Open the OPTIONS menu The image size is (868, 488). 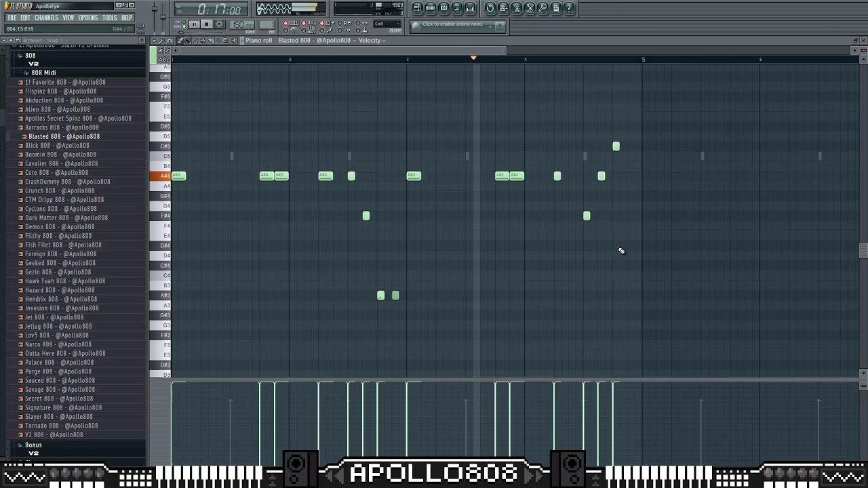[88, 18]
